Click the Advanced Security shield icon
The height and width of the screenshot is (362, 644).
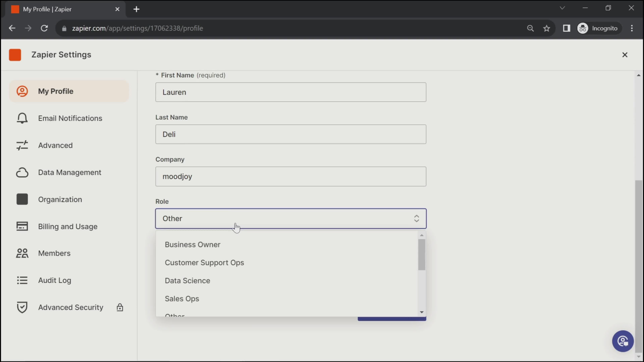click(22, 307)
